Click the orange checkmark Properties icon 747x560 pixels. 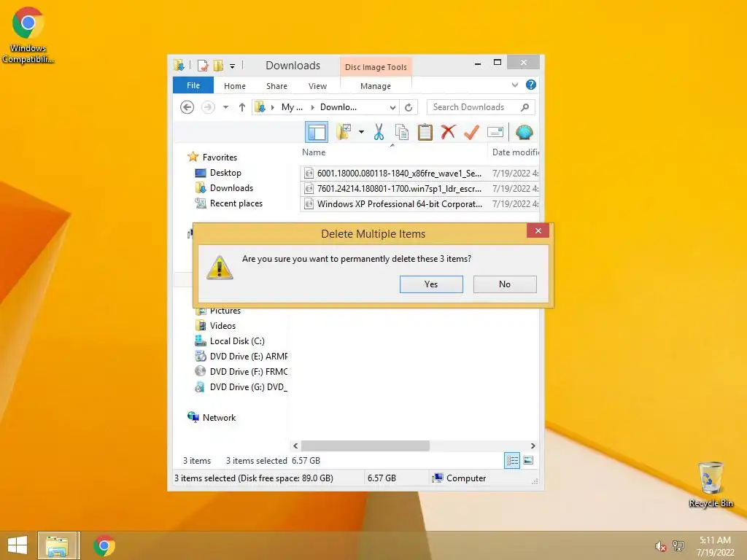tap(471, 132)
